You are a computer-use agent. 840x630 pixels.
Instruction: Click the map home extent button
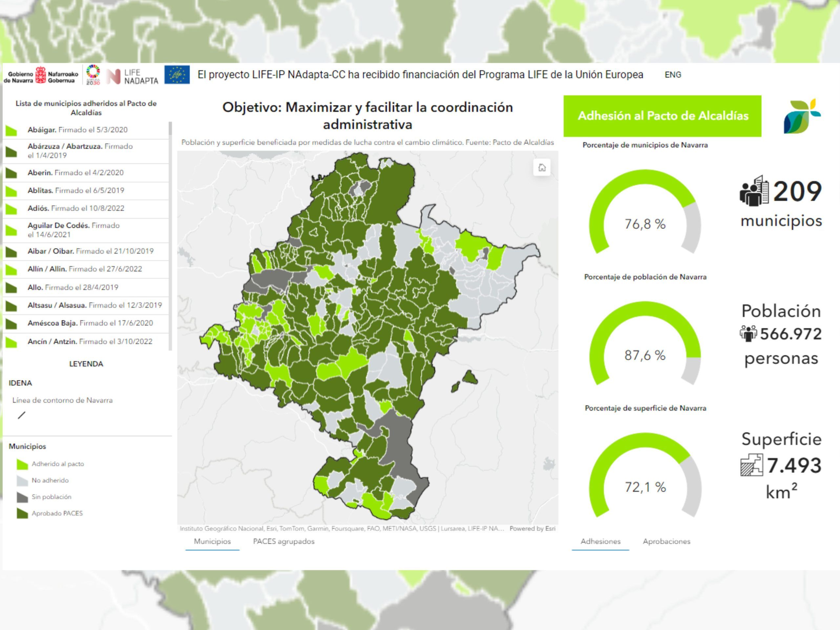[542, 167]
